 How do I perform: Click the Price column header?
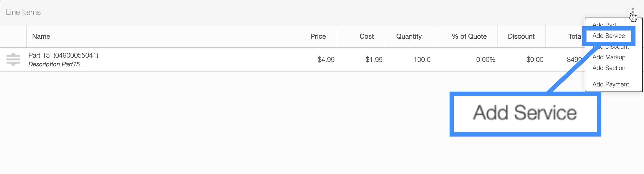coord(318,36)
